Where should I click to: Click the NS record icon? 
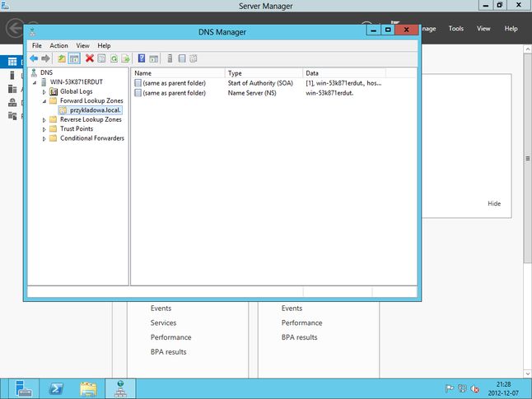pyautogui.click(x=138, y=93)
